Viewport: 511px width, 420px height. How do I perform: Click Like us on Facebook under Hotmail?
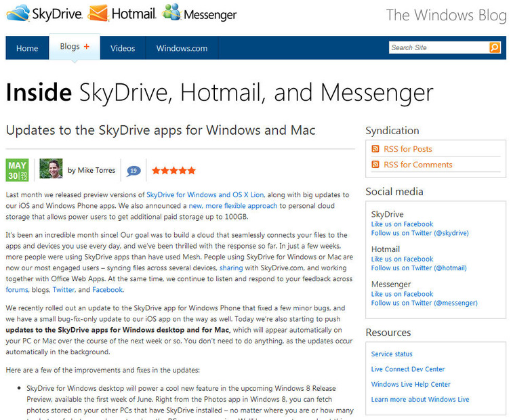(402, 259)
